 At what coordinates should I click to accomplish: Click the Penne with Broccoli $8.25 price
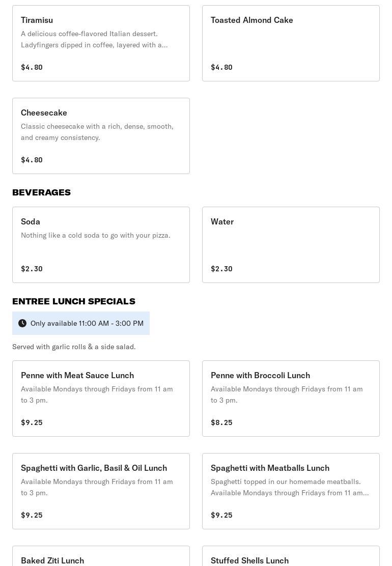pyautogui.click(x=221, y=422)
